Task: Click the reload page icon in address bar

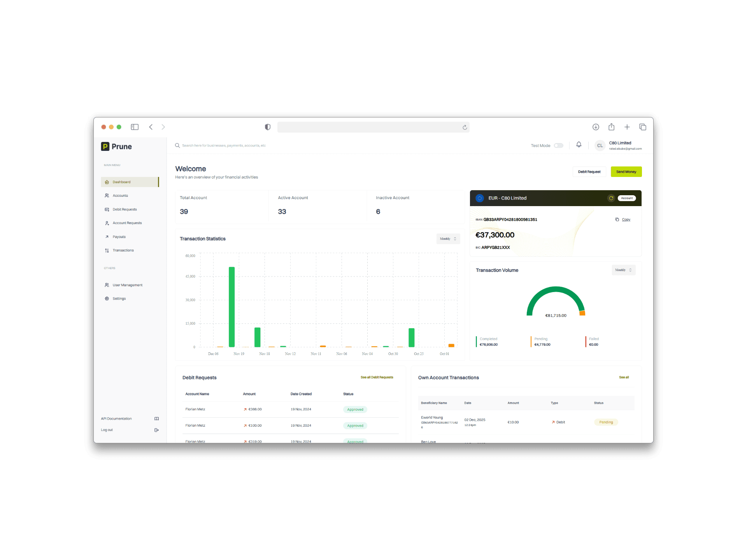Action: pos(465,128)
